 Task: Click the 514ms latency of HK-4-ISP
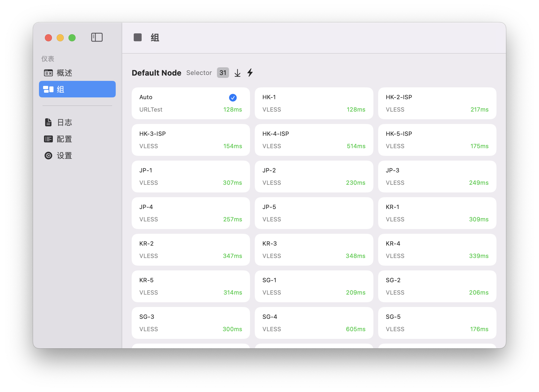(356, 146)
